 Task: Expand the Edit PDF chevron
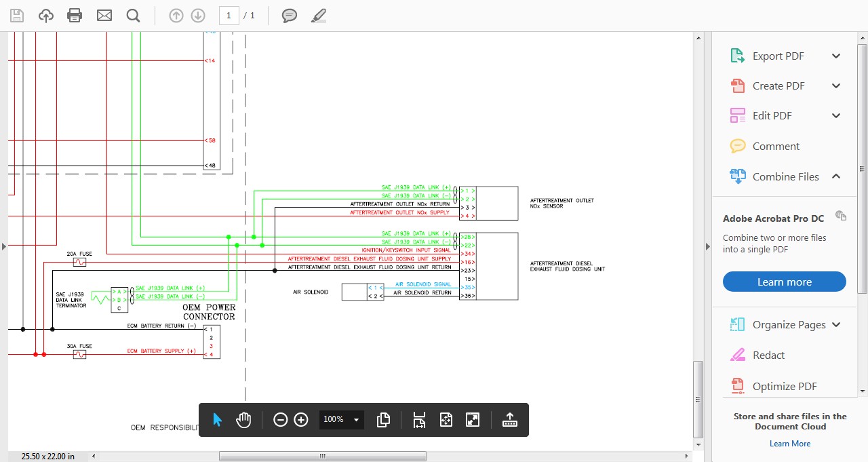point(836,115)
